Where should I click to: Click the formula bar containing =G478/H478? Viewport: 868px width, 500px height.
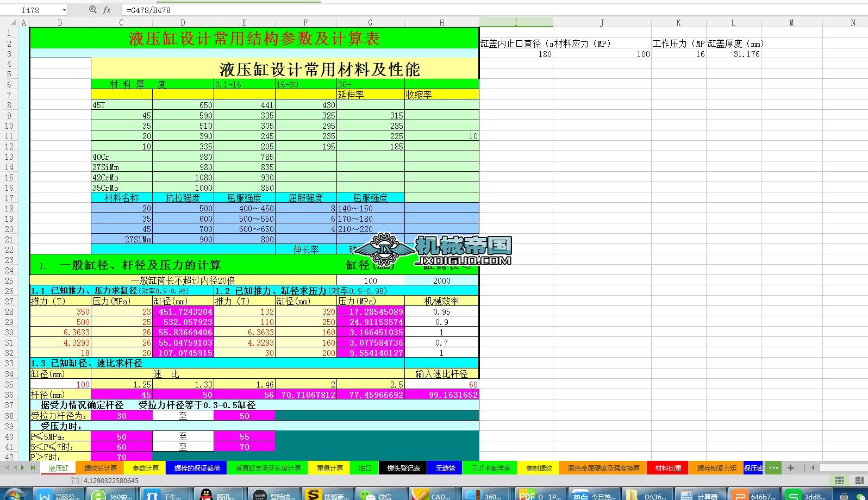(495, 10)
